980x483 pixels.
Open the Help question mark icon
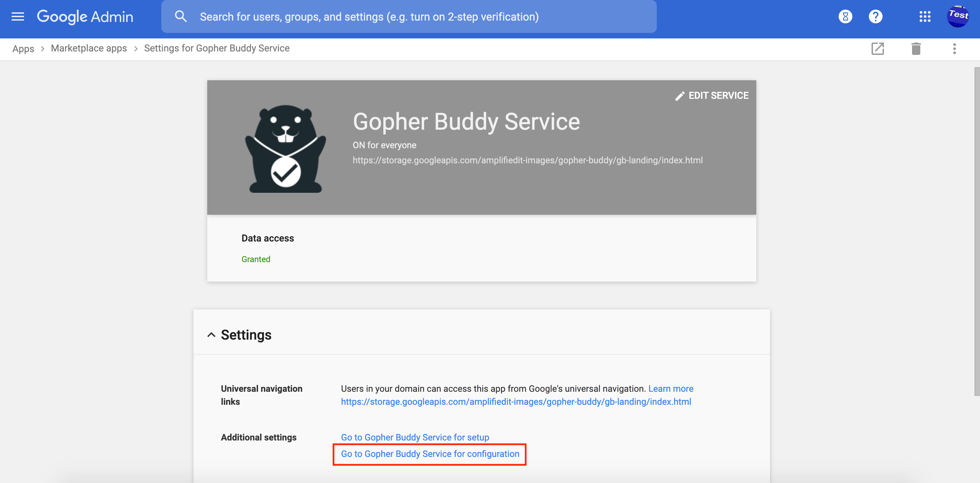(x=875, y=17)
